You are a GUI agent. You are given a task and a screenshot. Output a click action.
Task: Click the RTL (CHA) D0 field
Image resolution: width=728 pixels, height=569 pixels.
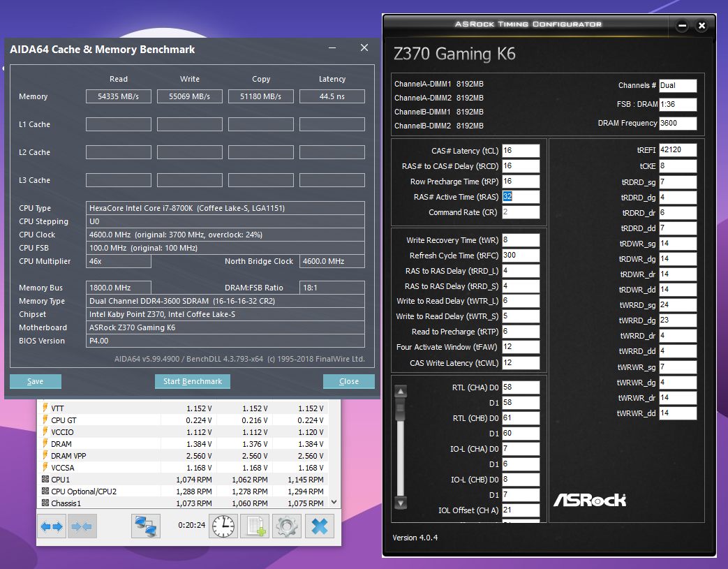[521, 387]
